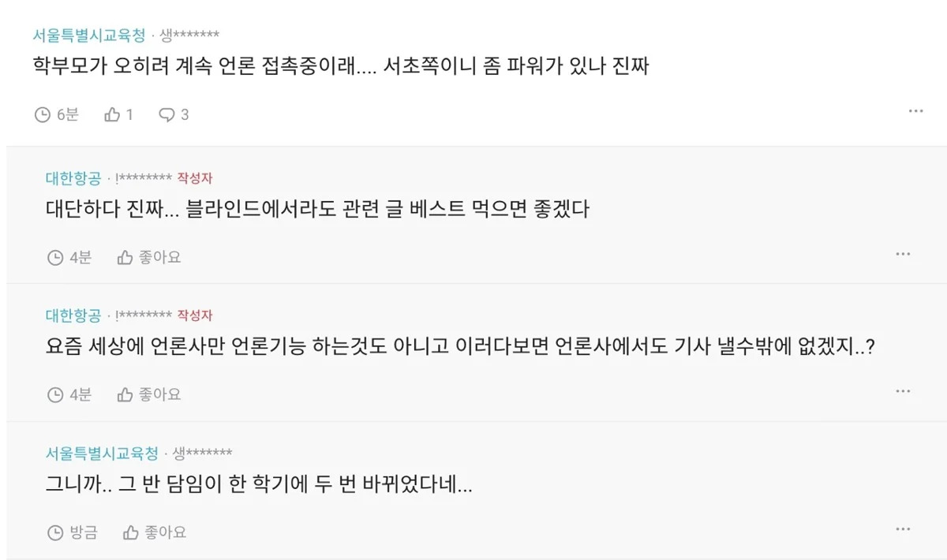Click the clock icon next to 6분
The height and width of the screenshot is (560, 947).
click(x=43, y=115)
